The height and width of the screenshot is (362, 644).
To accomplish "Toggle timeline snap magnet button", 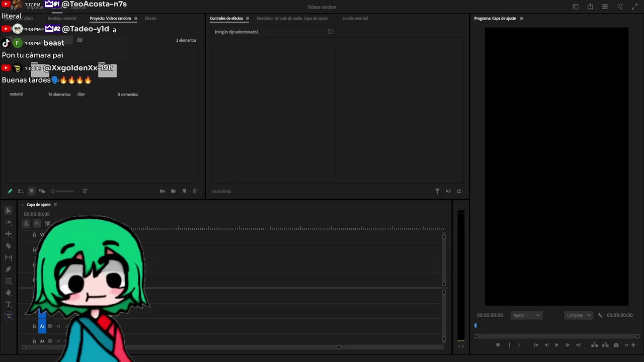I will 37,224.
